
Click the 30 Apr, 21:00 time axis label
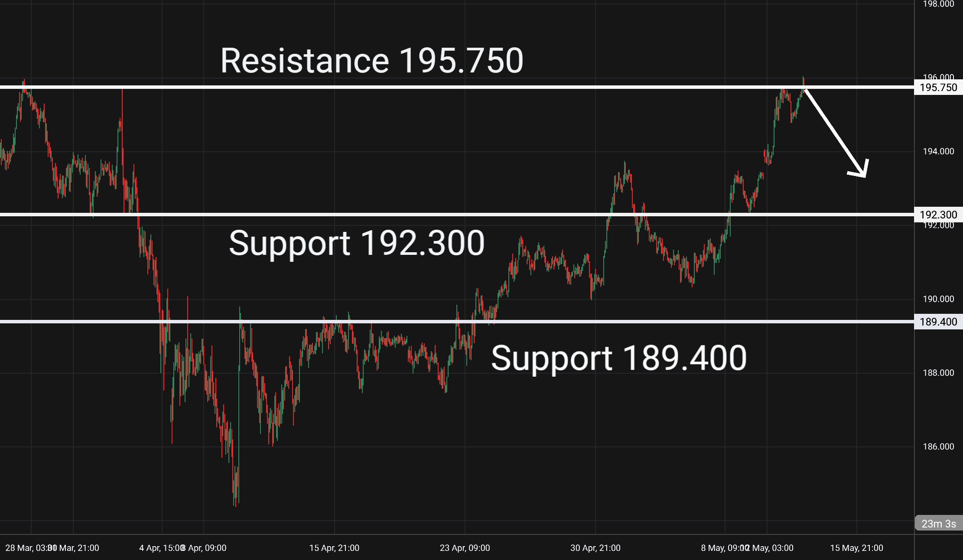click(595, 548)
